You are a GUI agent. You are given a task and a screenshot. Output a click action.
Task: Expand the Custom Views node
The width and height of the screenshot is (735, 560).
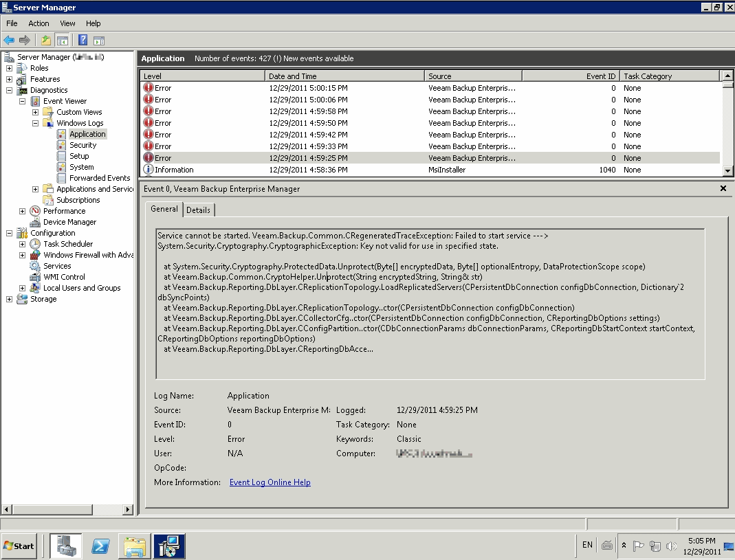(35, 112)
